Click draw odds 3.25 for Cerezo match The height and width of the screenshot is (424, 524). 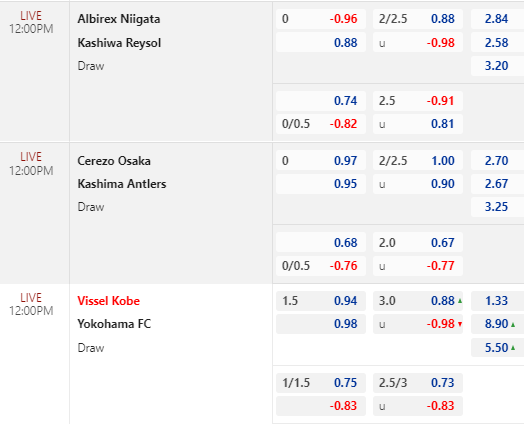pyautogui.click(x=497, y=207)
